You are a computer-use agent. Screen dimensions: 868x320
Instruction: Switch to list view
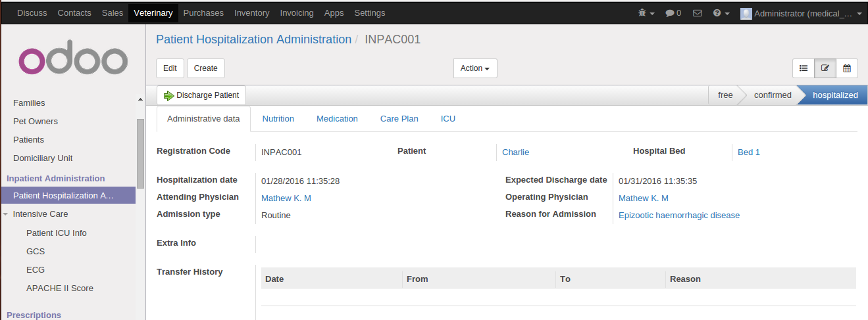point(804,68)
